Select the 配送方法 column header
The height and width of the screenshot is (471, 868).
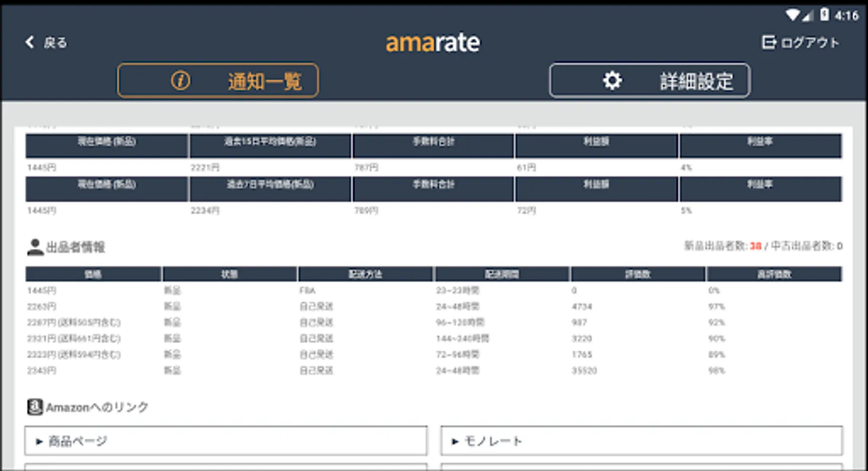point(365,274)
